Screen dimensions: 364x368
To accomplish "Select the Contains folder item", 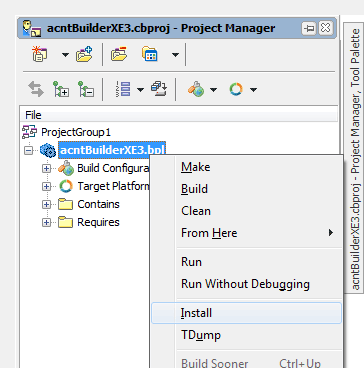I will tap(98, 204).
